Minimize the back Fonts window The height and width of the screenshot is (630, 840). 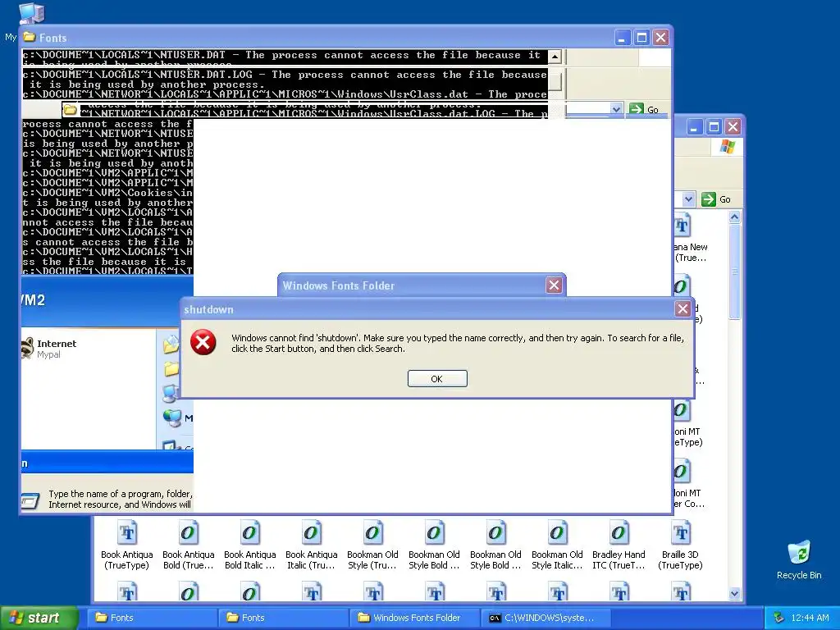pyautogui.click(x=694, y=127)
